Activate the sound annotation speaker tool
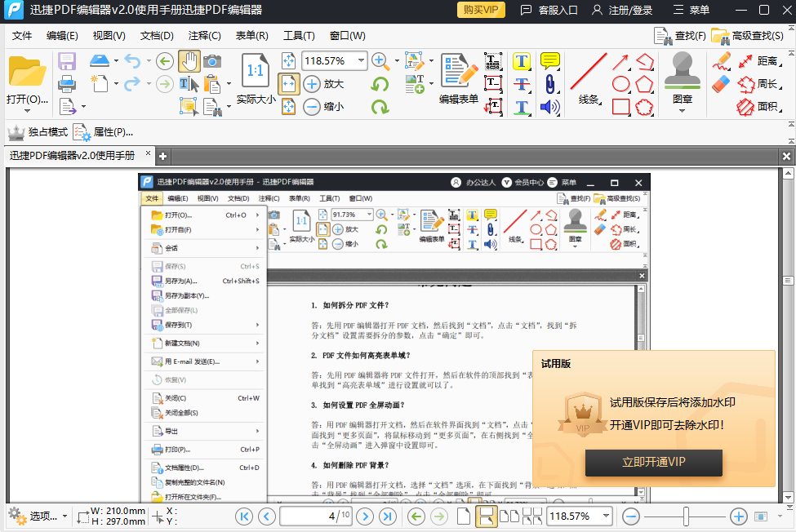Image resolution: width=796 pixels, height=532 pixels. click(550, 107)
